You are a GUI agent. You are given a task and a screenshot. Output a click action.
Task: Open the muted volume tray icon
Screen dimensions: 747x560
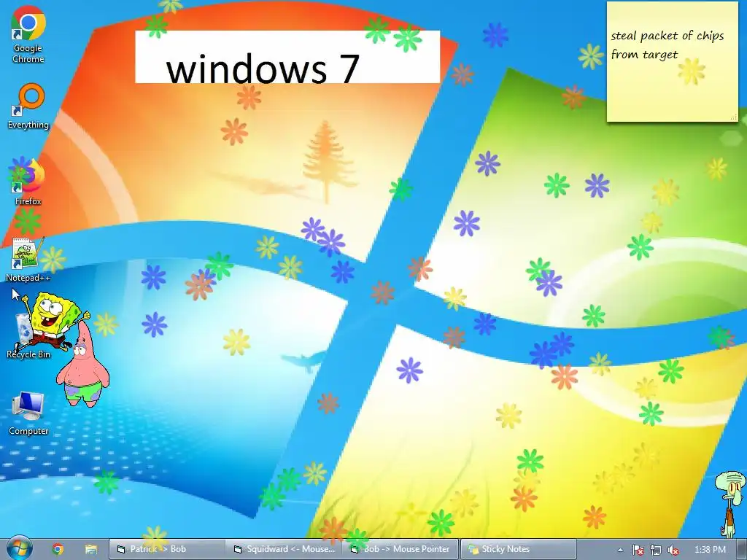(673, 550)
